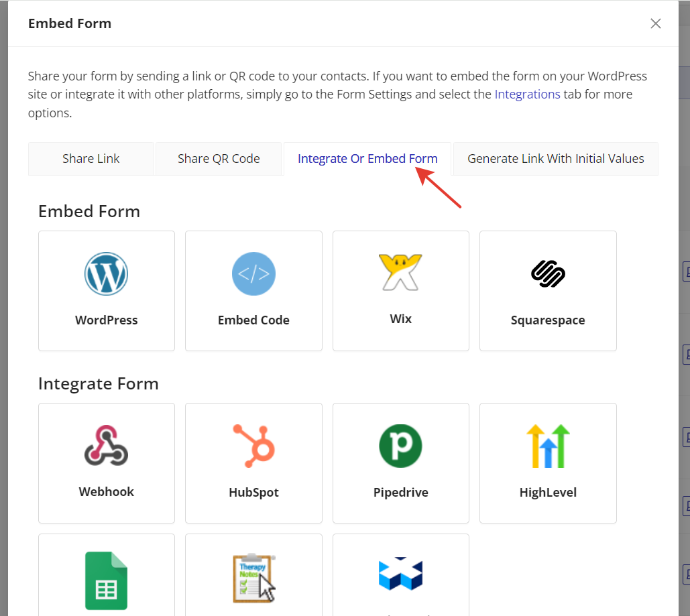Follow the Integrations link in the description
Image resolution: width=690 pixels, height=616 pixels.
click(x=527, y=95)
